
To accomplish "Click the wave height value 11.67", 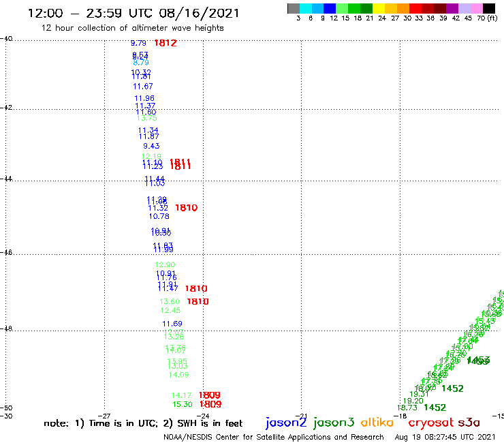I will point(143,87).
